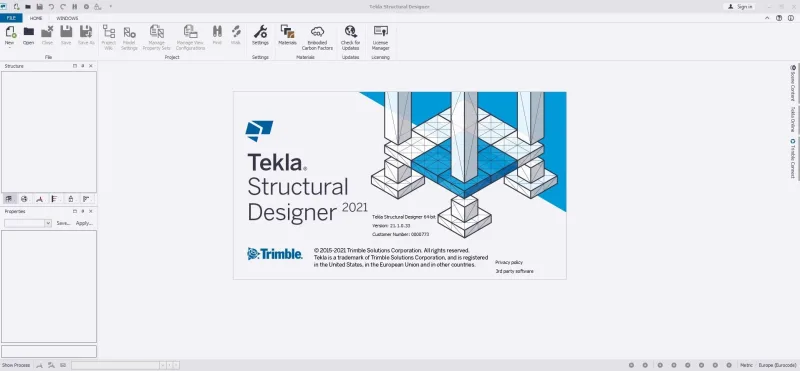The width and height of the screenshot is (800, 371).
Task: Open the License Manager
Action: coord(381,38)
